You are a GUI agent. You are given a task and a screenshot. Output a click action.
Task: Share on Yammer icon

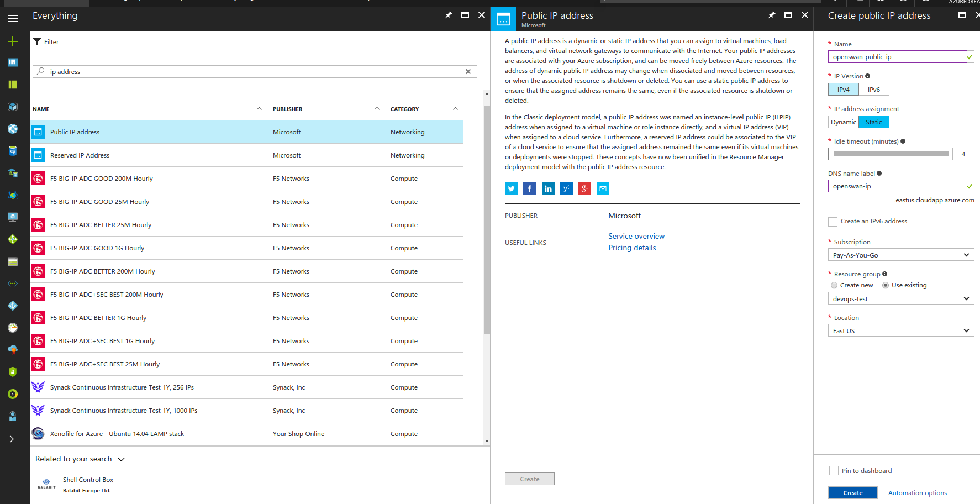566,189
